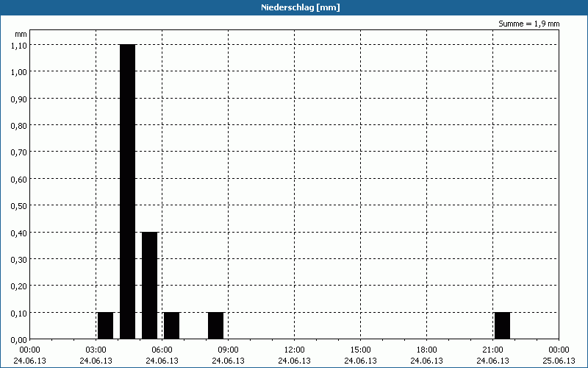Click the 0,90 y-axis label
The image size is (588, 368).
pos(19,99)
